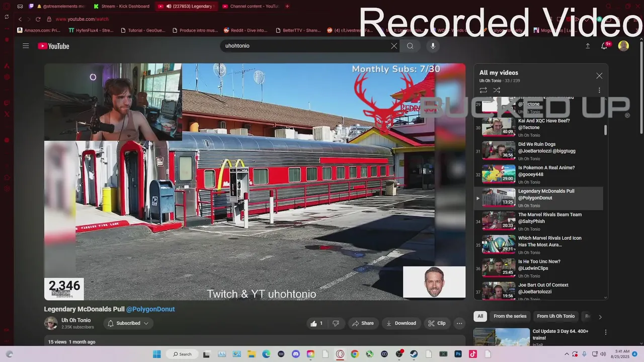This screenshot has height=362, width=644.
Task: Share this video
Action: (x=363, y=323)
